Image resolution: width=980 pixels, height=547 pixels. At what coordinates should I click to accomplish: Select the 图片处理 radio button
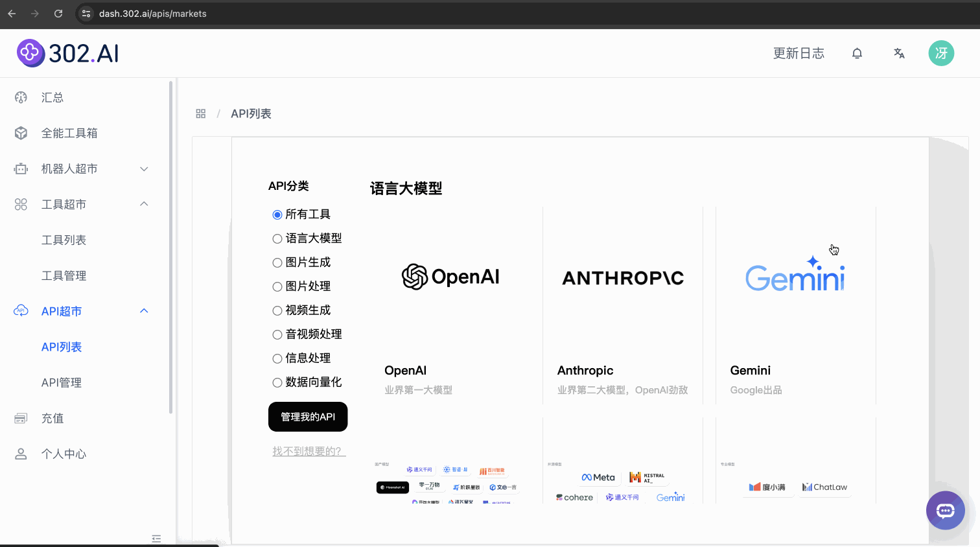pos(277,286)
